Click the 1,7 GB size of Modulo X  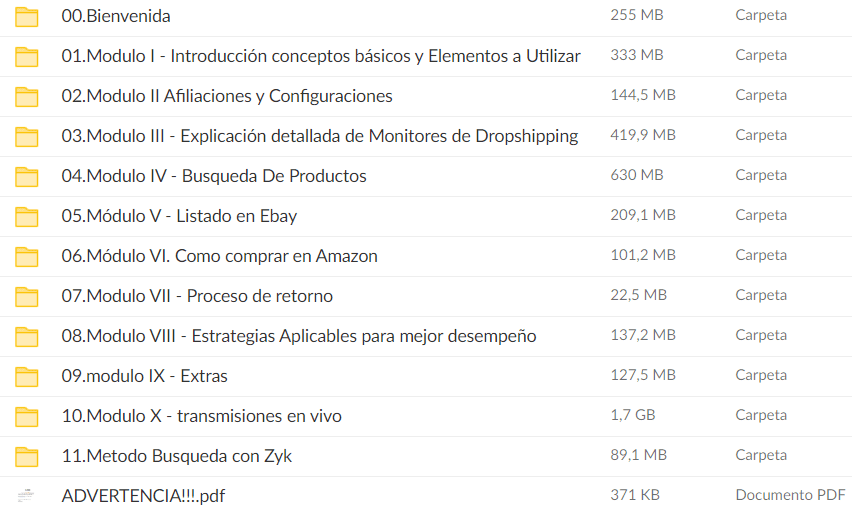(x=633, y=415)
